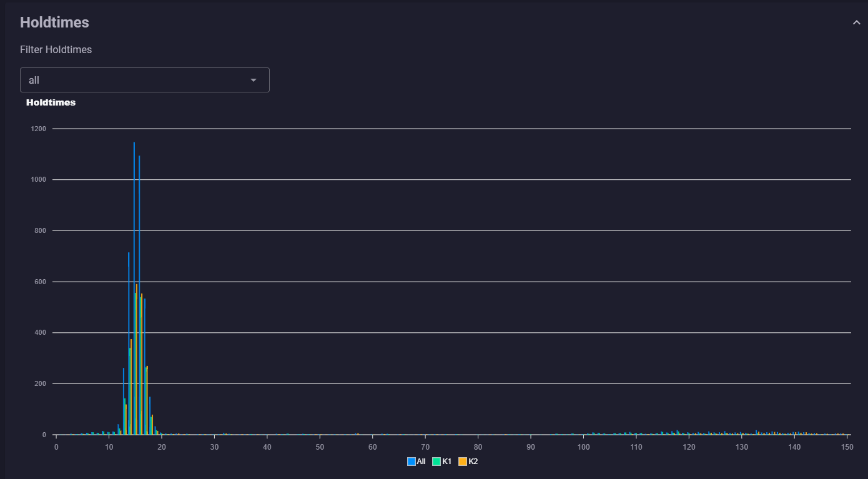This screenshot has width=868, height=479.
Task: Click the orange K2 legend color box
Action: [463, 462]
